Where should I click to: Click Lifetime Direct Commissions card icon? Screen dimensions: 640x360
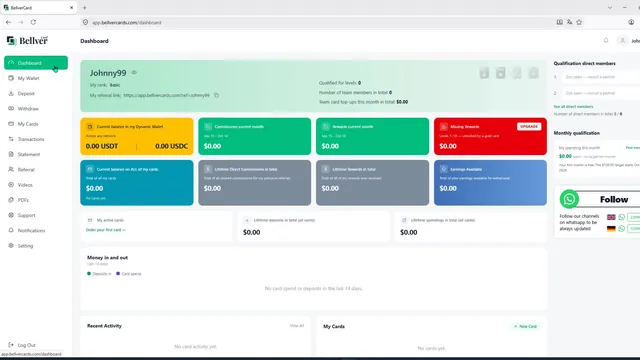[x=208, y=169]
